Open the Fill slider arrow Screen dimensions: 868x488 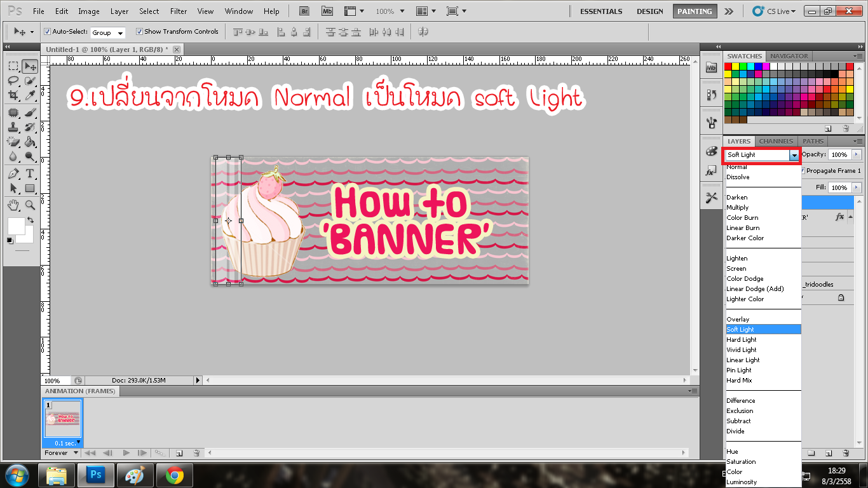(857, 187)
